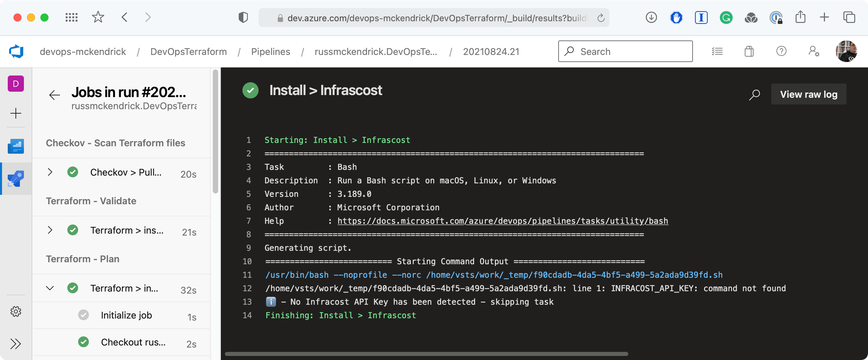Open user settings icon in header
This screenshot has width=868, height=360.
click(813, 52)
